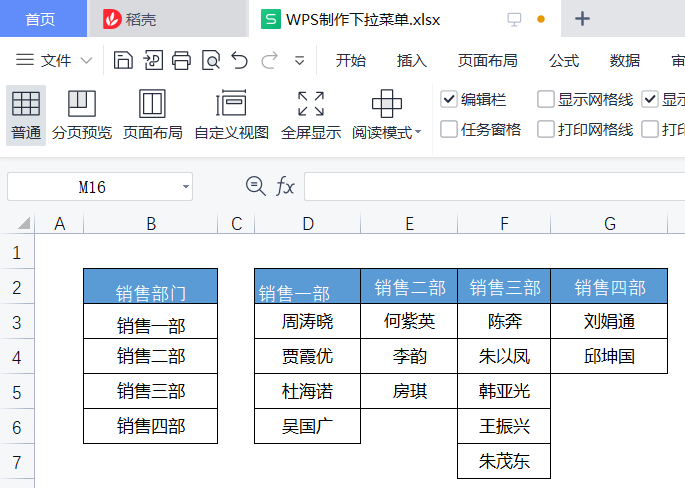Select cell containing 贾霞优
The height and width of the screenshot is (488, 685).
308,356
